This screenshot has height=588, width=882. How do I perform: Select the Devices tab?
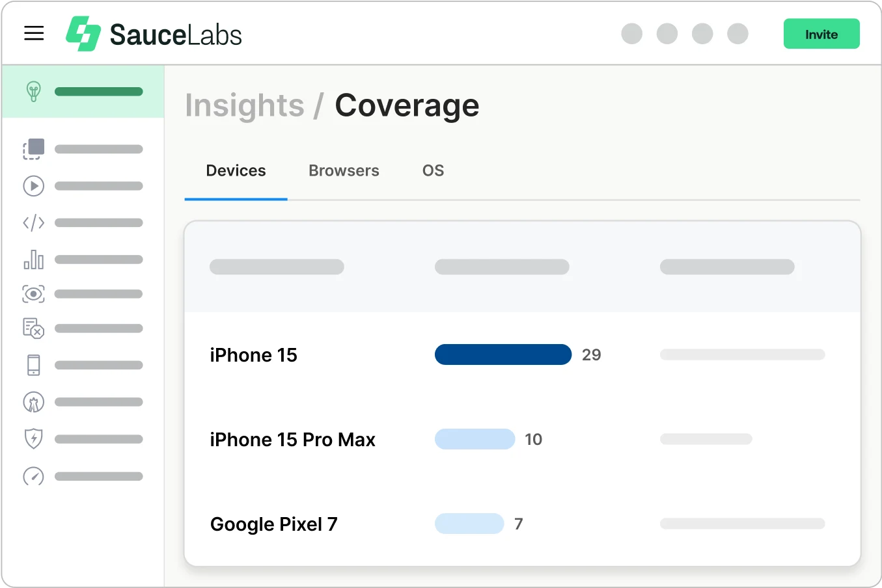[236, 170]
